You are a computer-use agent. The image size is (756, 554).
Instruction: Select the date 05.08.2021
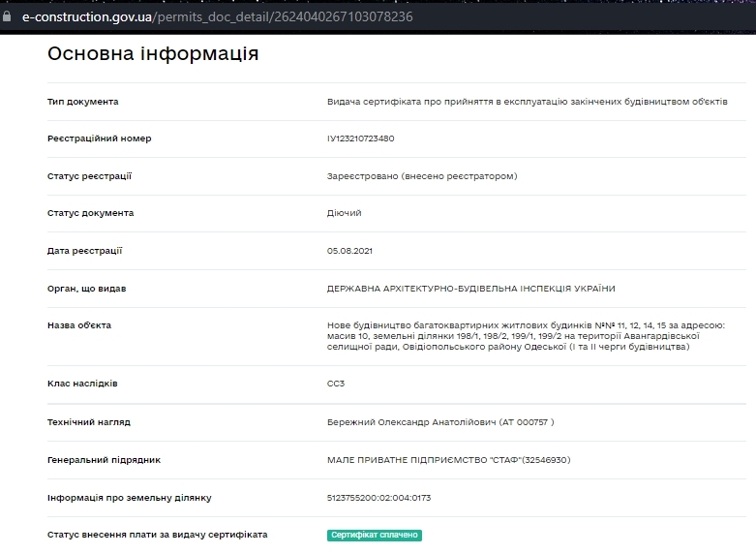point(349,251)
